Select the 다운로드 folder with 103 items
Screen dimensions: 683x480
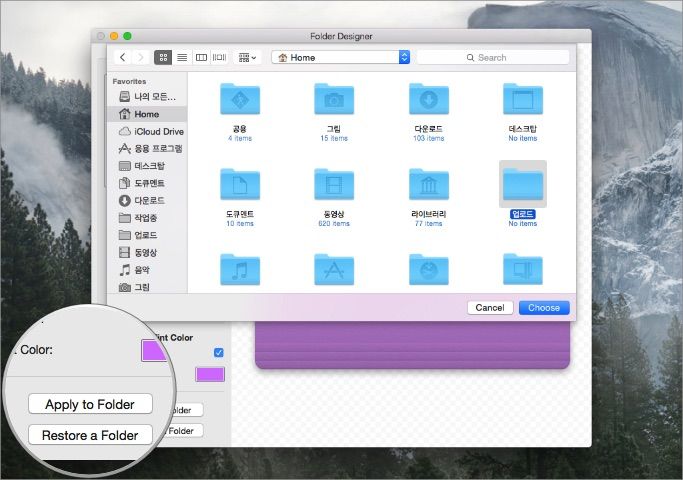pos(429,99)
